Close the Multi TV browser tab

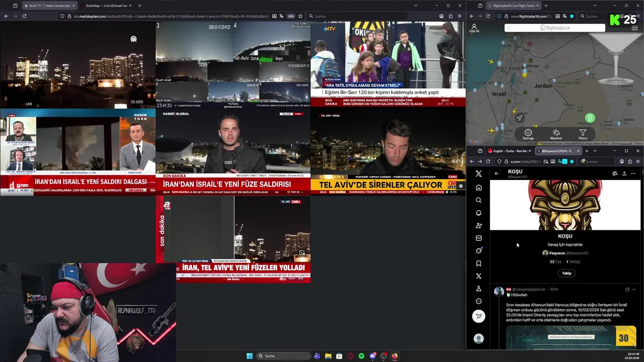pos(73,6)
